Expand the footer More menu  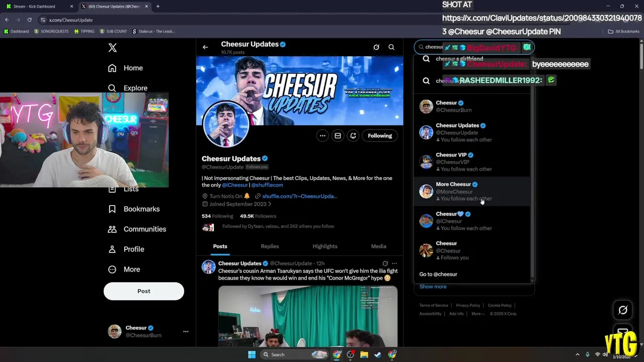pos(478,314)
